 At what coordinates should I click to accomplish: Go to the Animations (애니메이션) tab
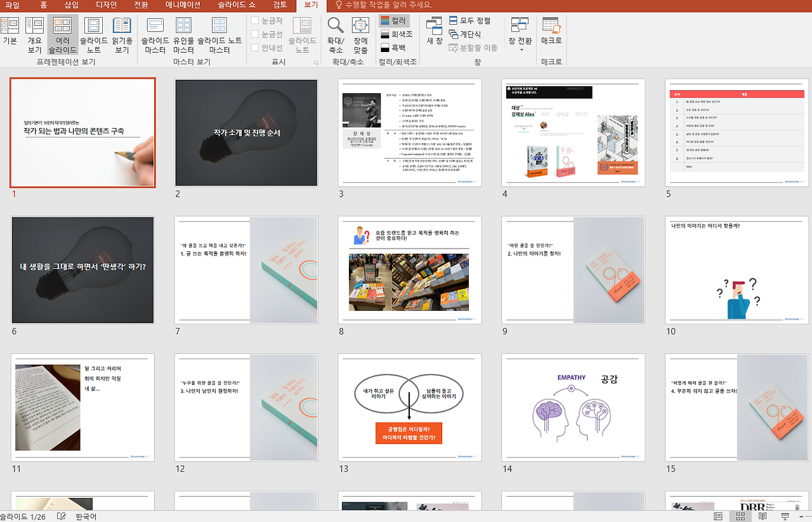(183, 5)
